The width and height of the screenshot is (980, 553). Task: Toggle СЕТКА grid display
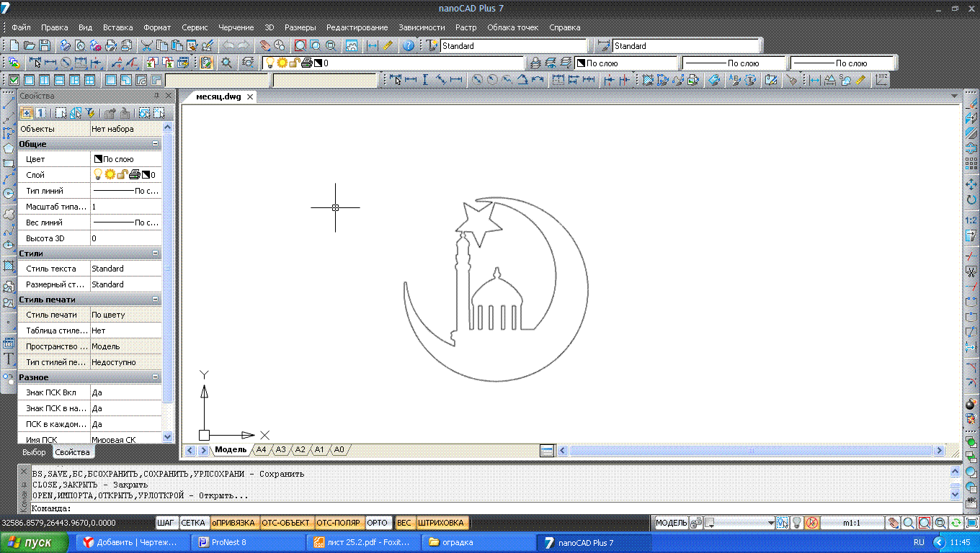[193, 523]
